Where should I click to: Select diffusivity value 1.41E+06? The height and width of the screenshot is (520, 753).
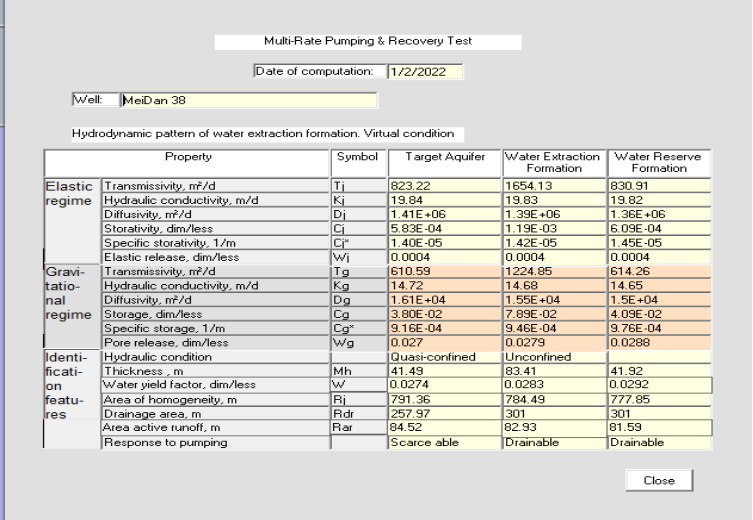click(444, 214)
